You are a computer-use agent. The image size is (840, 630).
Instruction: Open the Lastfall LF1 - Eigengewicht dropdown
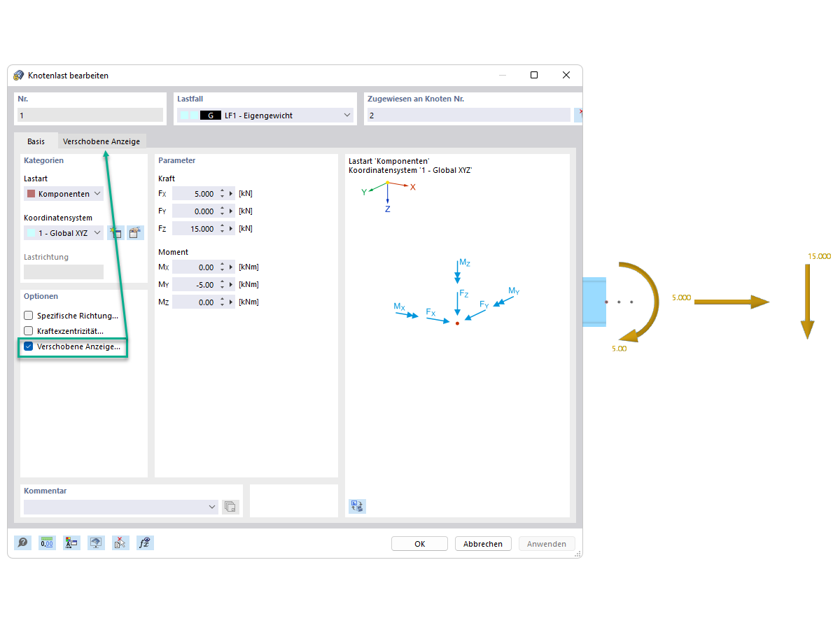pyautogui.click(x=265, y=115)
